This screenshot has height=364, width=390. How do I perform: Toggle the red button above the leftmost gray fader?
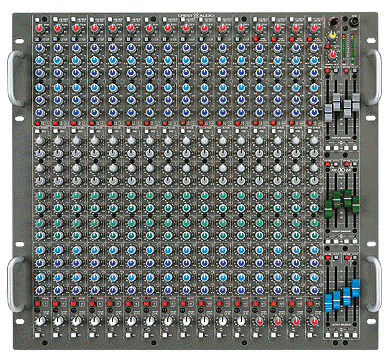[x=327, y=71]
